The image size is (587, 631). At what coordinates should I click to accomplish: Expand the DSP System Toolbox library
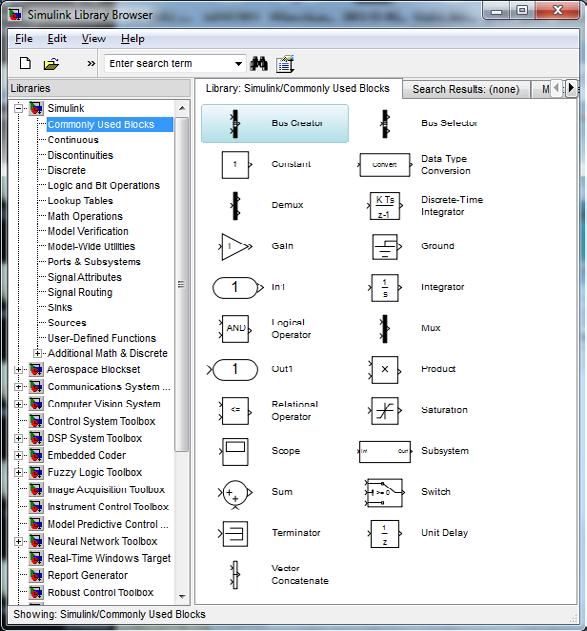coord(18,438)
